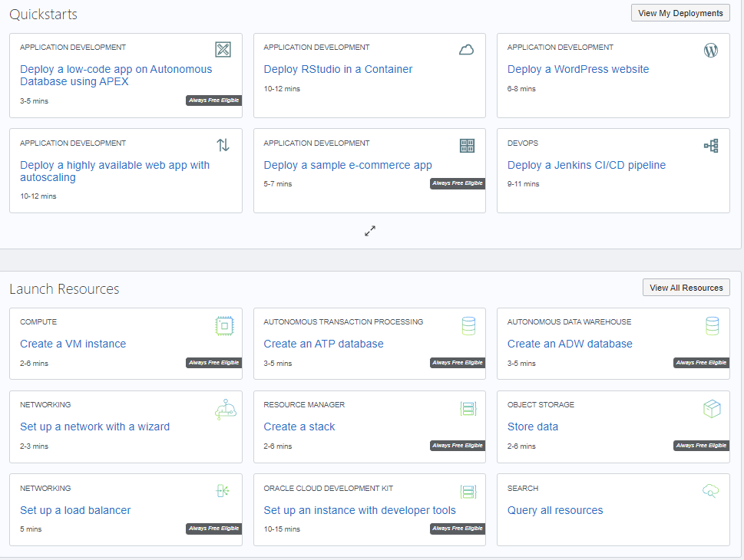Launch Set up a network with a wizard
This screenshot has height=560, width=744.
(x=95, y=427)
